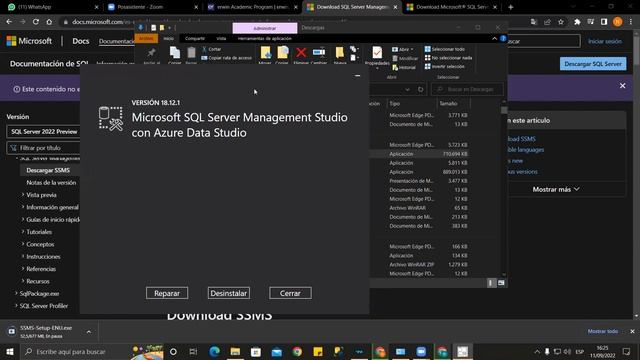The image size is (640, 360).
Task: Click the Copiar icon in Explorer ribbon
Action: click(x=175, y=54)
